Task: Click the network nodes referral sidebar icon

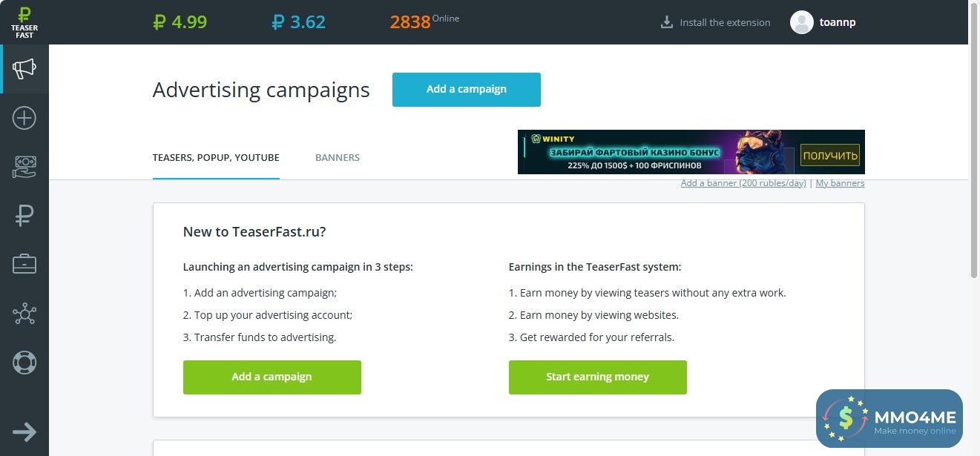Action: pyautogui.click(x=24, y=314)
